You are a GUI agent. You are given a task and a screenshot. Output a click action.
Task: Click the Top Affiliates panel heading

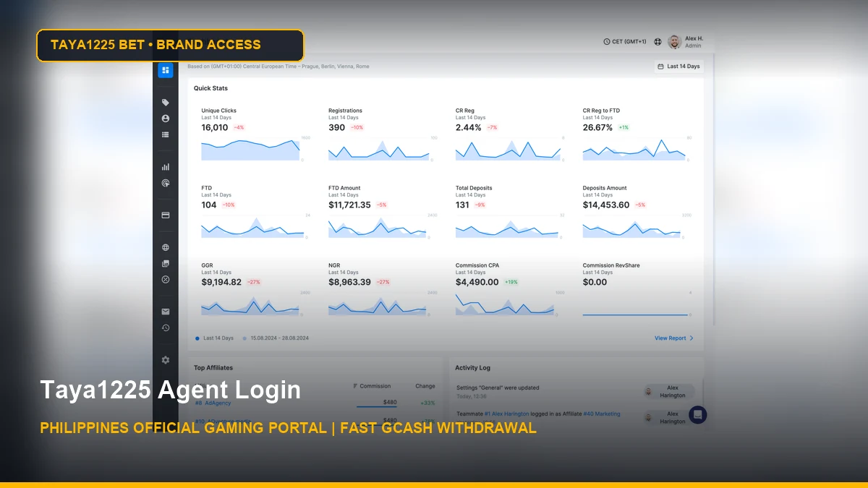[213, 368]
